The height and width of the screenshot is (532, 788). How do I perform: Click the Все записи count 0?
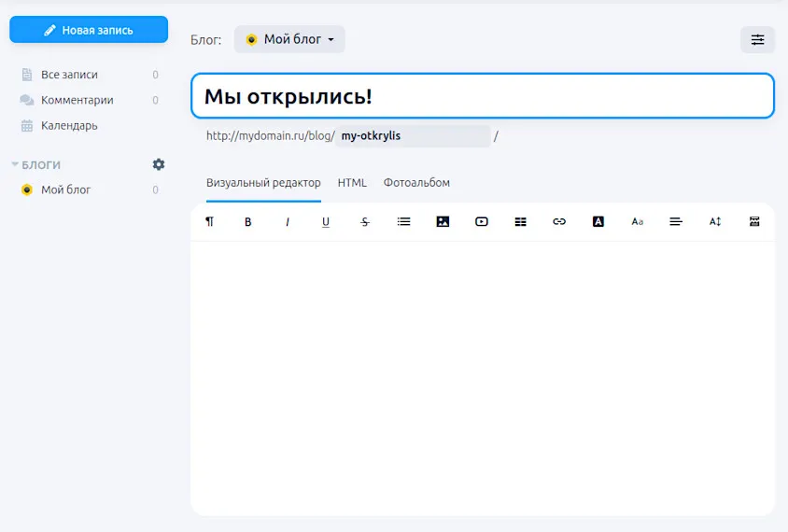tap(155, 75)
